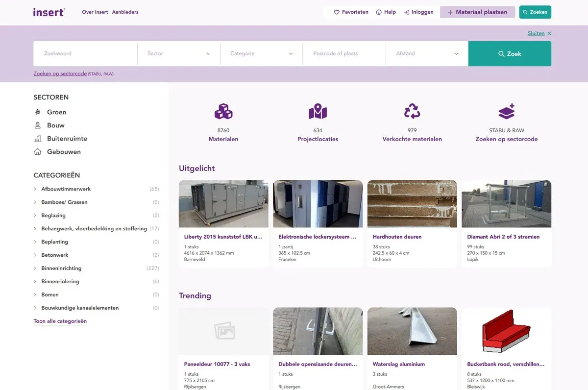This screenshot has height=390, width=588.
Task: Select the Gebouwen house icon
Action: [38, 151]
